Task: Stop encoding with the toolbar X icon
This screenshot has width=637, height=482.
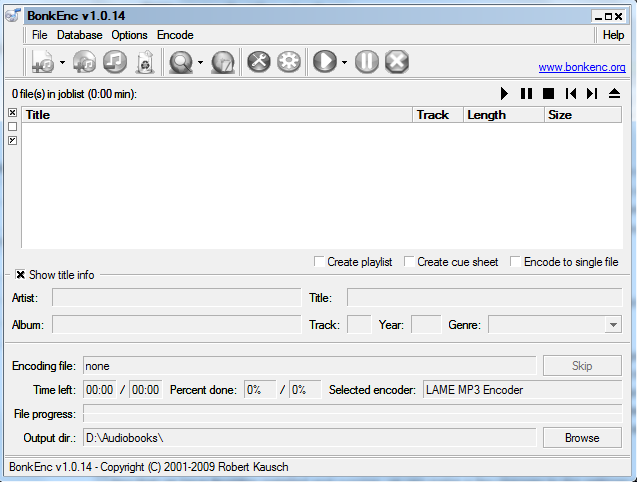Action: [397, 62]
